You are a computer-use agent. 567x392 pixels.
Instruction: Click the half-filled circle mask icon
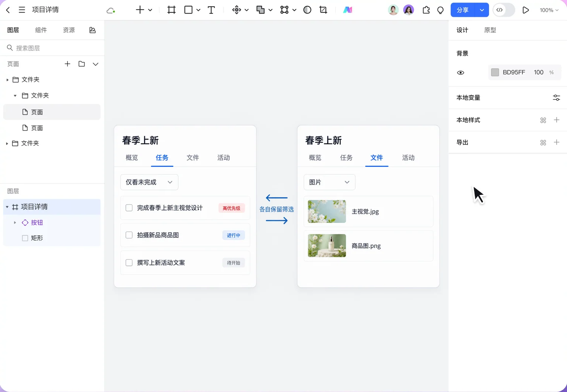point(307,10)
